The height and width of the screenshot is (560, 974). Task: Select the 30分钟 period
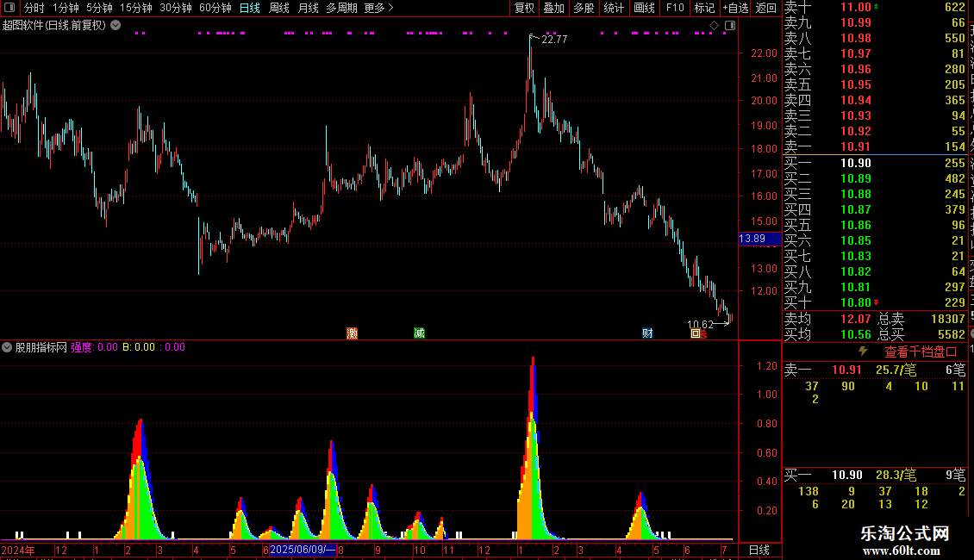(x=176, y=8)
